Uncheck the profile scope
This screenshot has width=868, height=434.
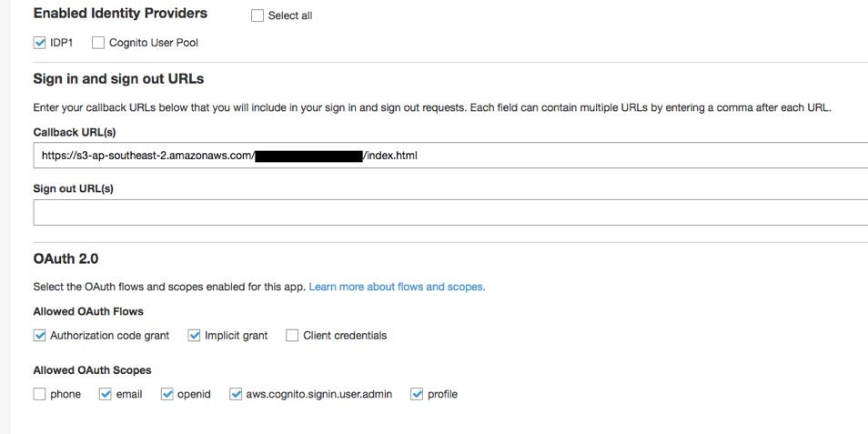(x=417, y=394)
